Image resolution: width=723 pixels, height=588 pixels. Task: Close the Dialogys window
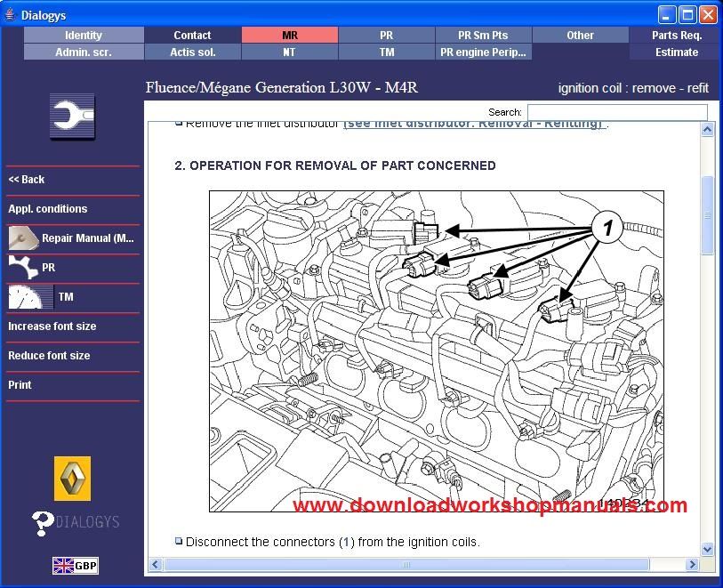pos(708,15)
